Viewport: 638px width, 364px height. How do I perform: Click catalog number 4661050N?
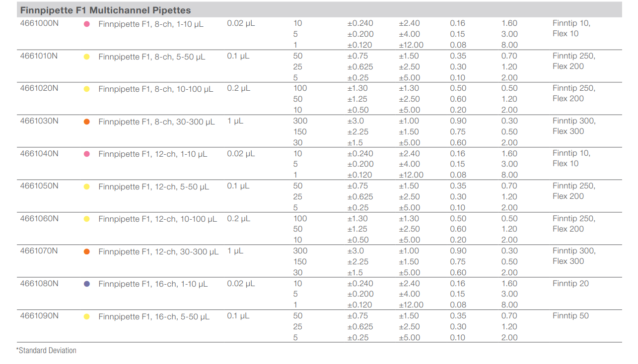coord(39,186)
